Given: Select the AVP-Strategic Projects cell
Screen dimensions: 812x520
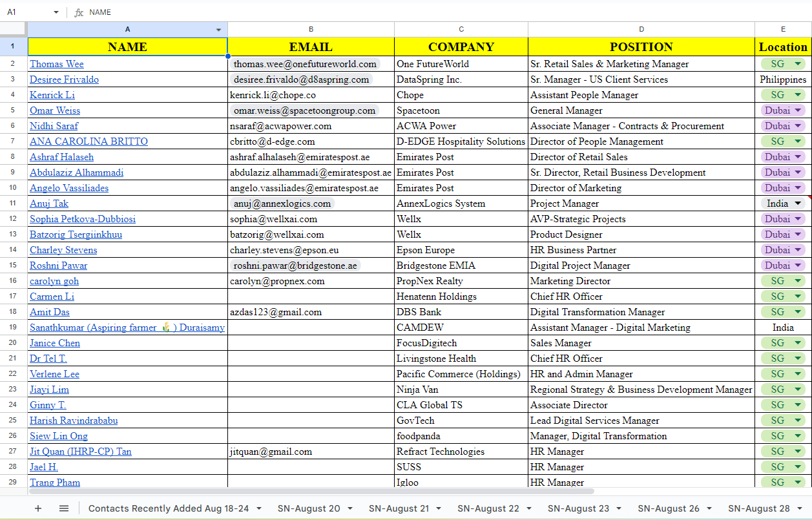Looking at the screenshot, I should [x=641, y=219].
